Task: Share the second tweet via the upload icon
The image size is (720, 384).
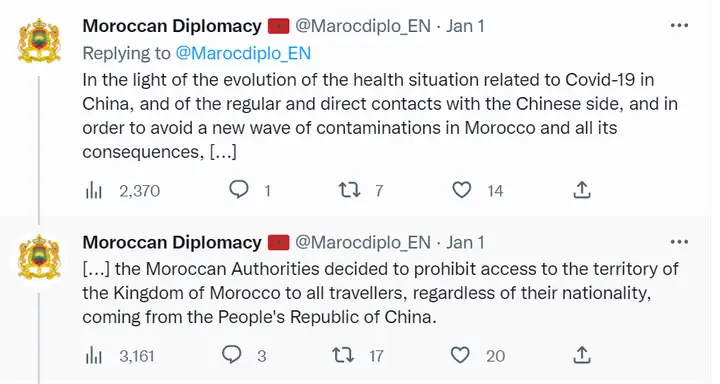Action: click(582, 355)
